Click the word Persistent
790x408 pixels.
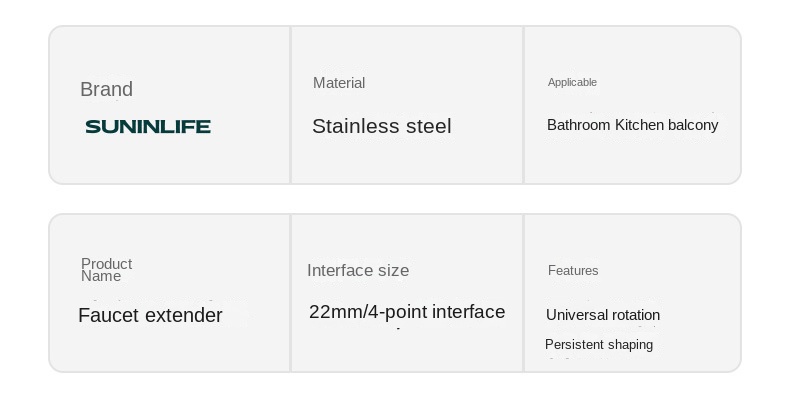575,345
